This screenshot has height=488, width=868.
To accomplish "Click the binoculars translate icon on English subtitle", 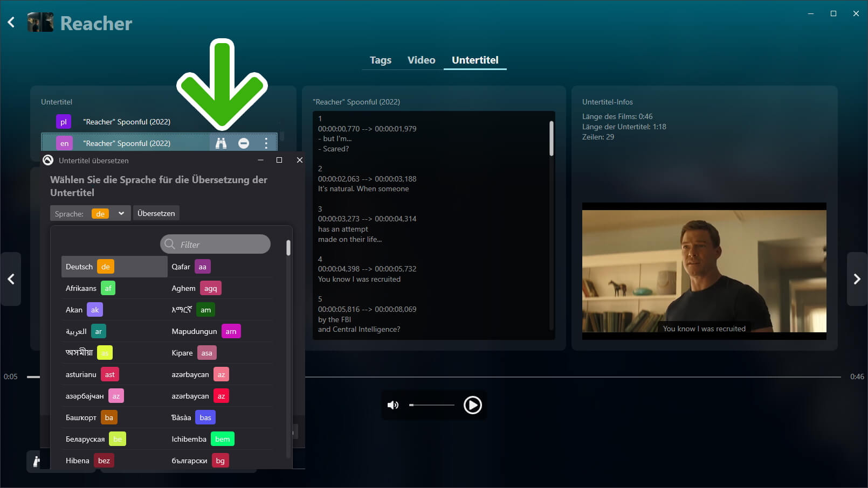I will (x=221, y=143).
